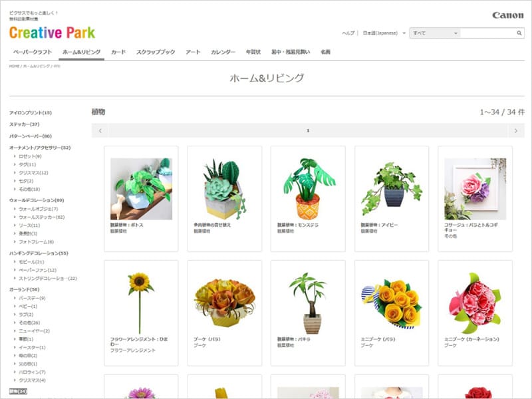This screenshot has width=532, height=399.
Task: Open the succulent plant arrangement thumbnail
Action: click(224, 189)
